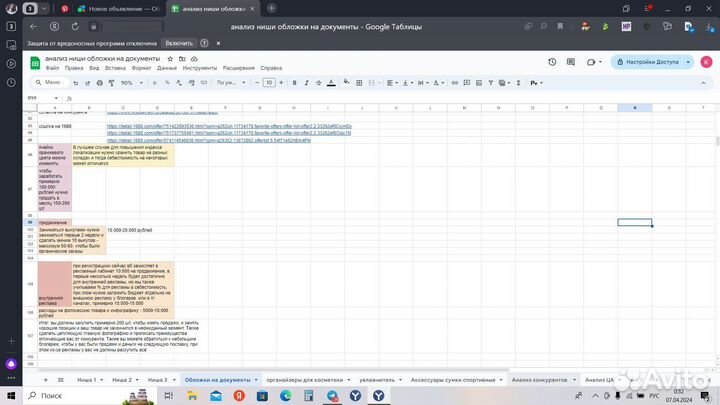Click the Включить protection button

[179, 44]
